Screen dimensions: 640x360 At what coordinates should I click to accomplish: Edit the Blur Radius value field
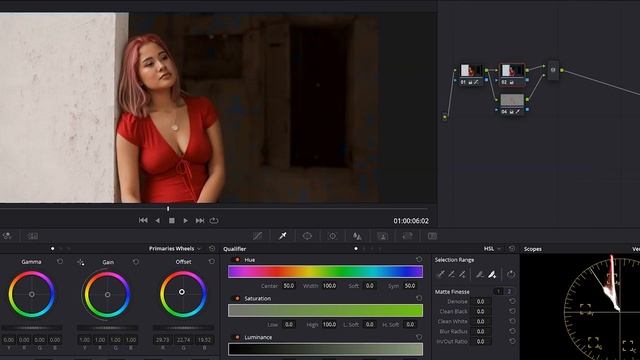(x=480, y=331)
